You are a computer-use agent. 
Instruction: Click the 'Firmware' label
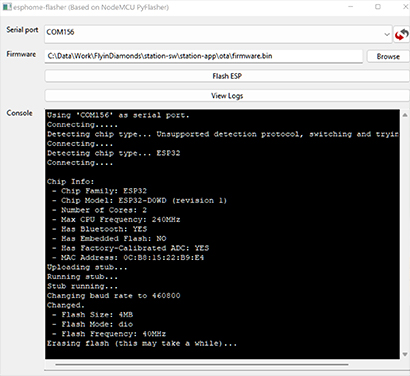[x=21, y=54]
